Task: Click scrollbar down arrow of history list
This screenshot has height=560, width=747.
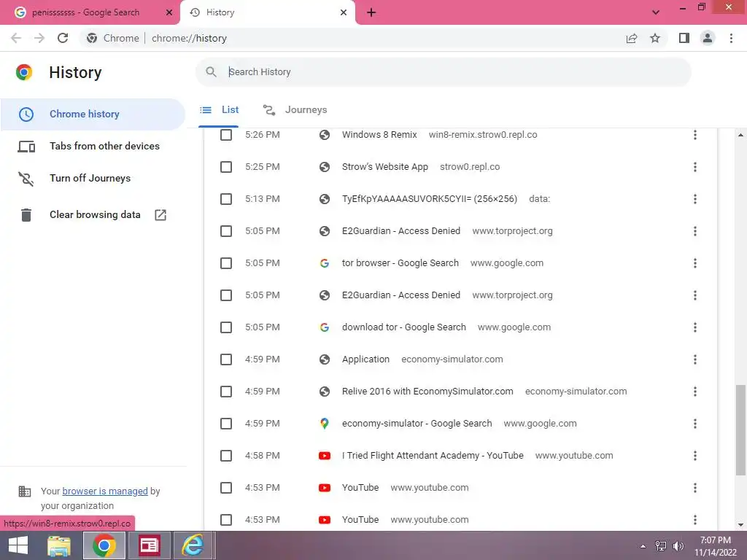Action: click(x=740, y=525)
